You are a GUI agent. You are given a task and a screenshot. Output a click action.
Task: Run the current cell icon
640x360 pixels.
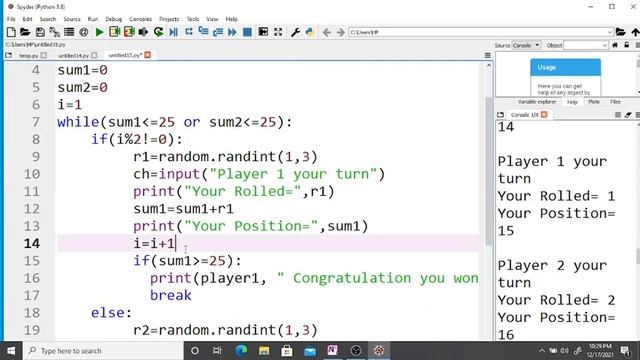coord(114,32)
